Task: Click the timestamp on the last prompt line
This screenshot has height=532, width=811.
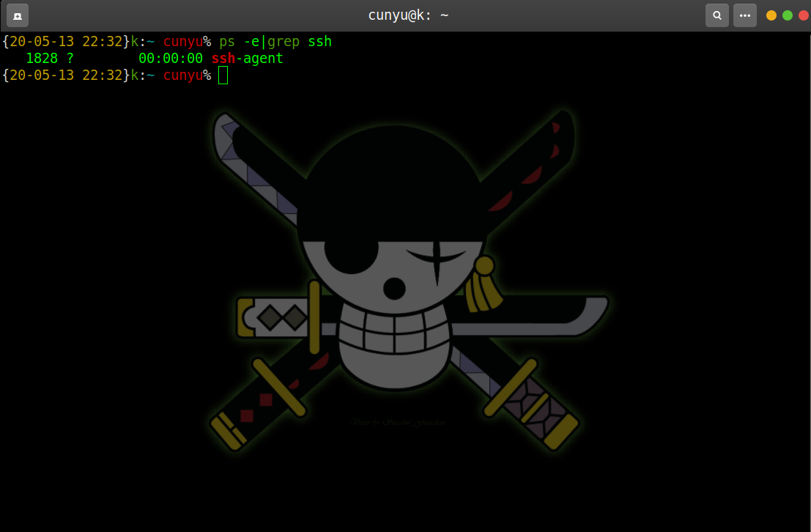Action: tap(66, 75)
